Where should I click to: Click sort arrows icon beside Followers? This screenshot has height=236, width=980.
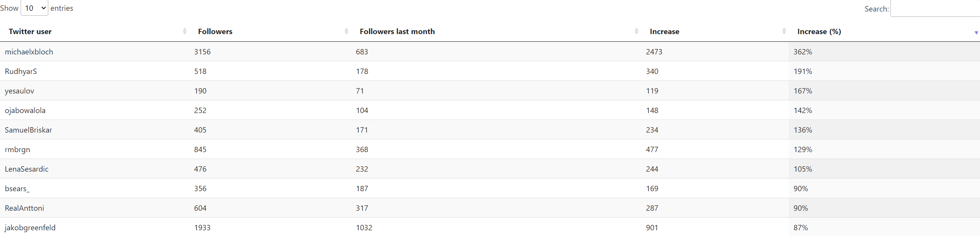(346, 31)
